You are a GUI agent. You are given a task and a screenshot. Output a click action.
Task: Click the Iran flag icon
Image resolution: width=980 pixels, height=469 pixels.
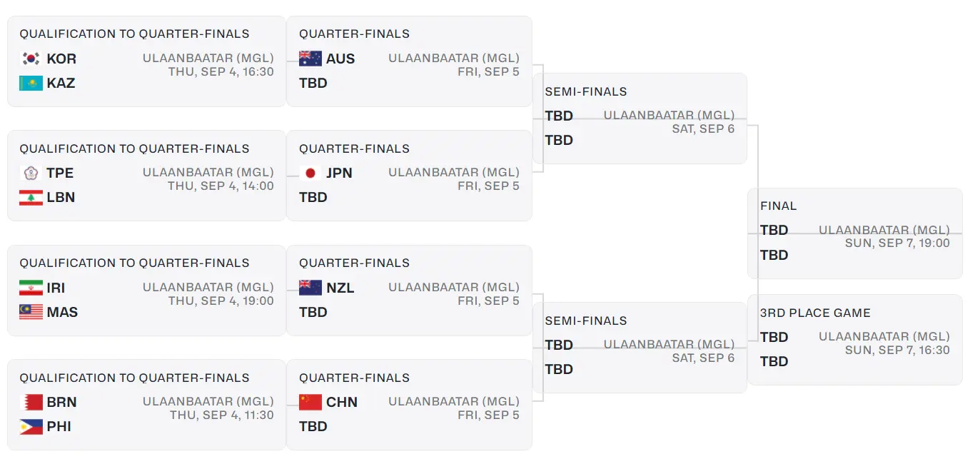pyautogui.click(x=31, y=288)
